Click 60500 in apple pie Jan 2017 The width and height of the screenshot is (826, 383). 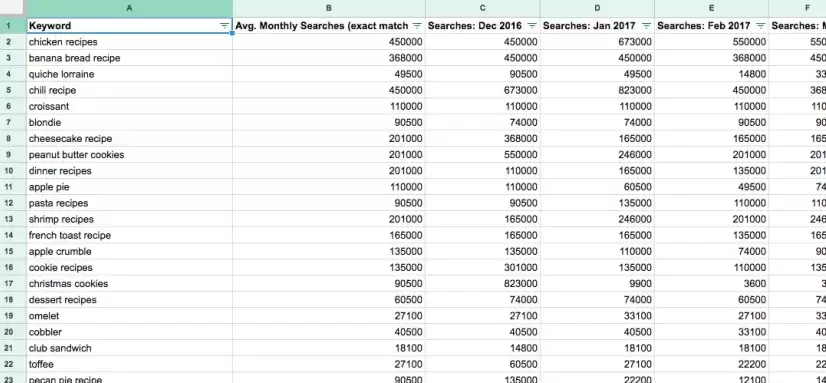tap(597, 187)
